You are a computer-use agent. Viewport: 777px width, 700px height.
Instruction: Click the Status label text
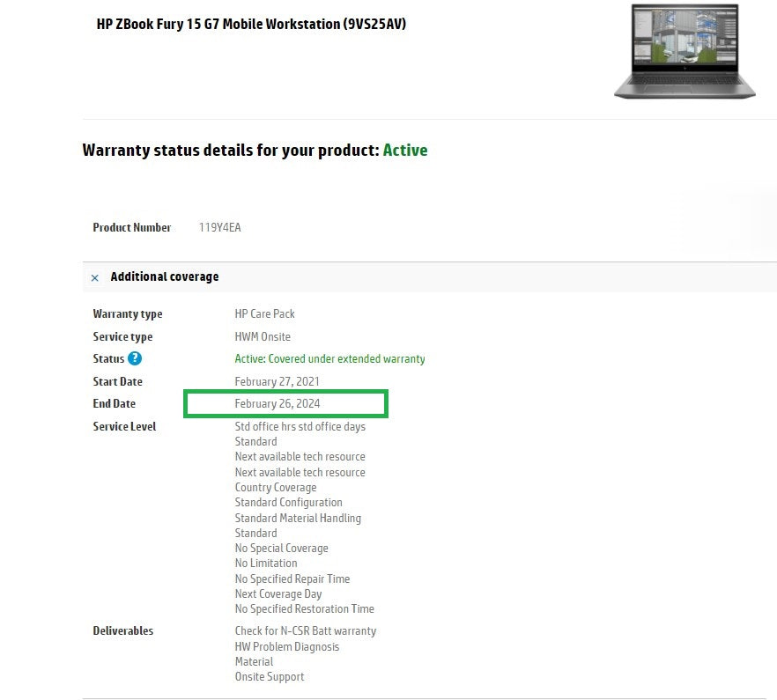108,358
